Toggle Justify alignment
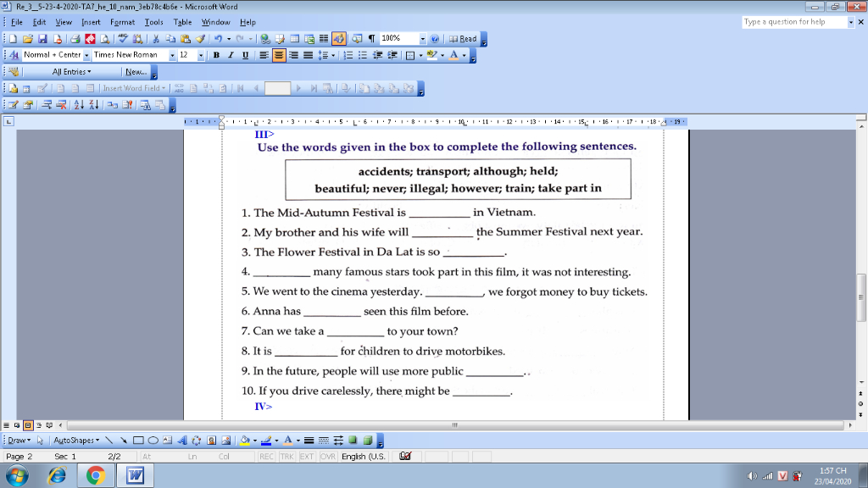The width and height of the screenshot is (868, 488). tap(308, 55)
